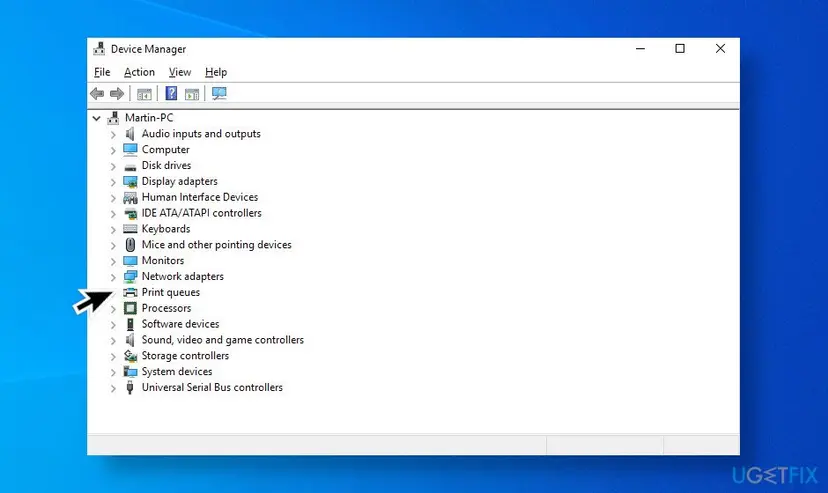Screen dimensions: 828x493
Task: Click the Back arrow toolbar icon
Action: pos(97,94)
